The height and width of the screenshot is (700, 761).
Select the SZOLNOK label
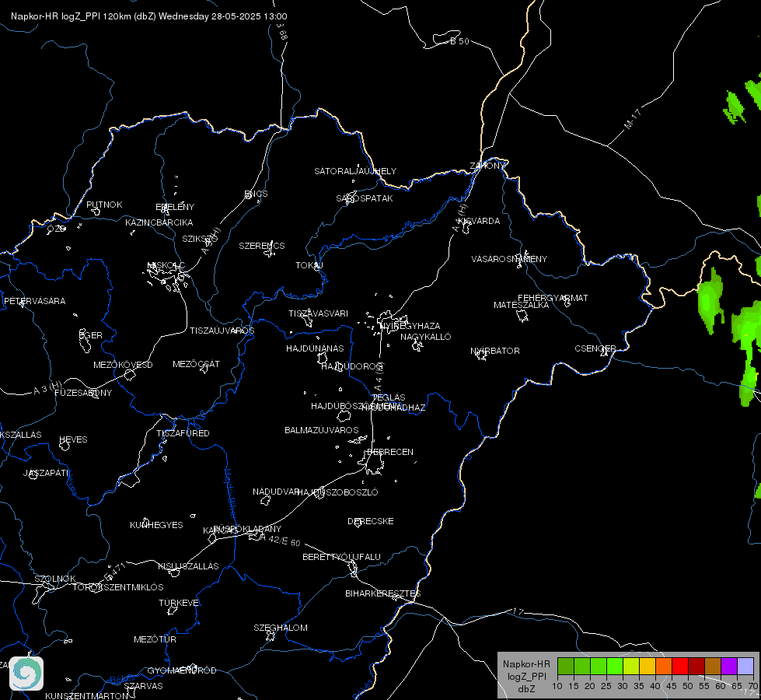point(55,579)
